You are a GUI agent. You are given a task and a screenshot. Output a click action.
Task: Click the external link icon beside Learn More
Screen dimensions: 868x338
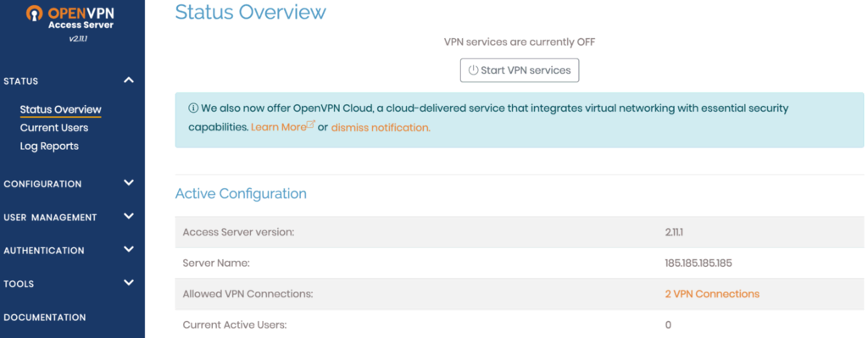pos(310,125)
